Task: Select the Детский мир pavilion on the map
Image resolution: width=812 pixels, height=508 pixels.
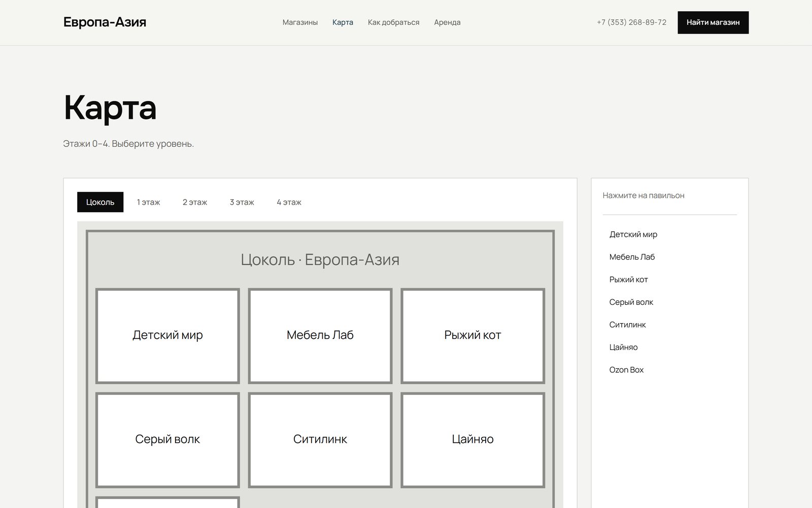Action: [x=167, y=336]
